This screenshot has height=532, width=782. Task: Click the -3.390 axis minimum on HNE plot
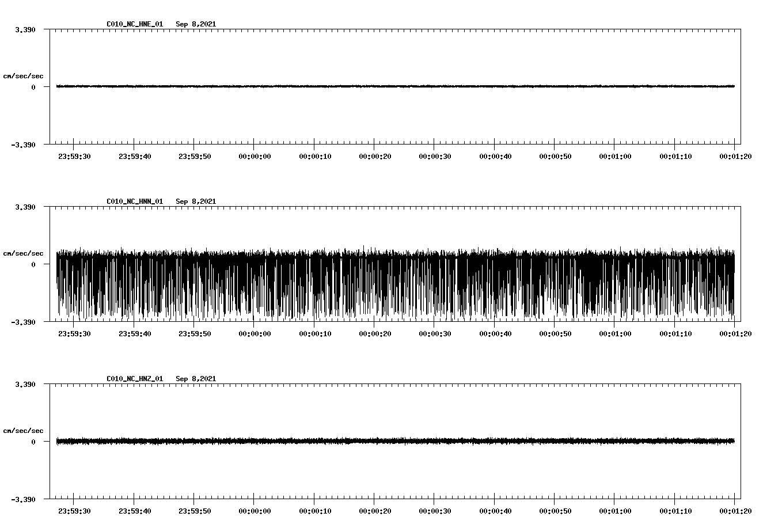(23, 145)
